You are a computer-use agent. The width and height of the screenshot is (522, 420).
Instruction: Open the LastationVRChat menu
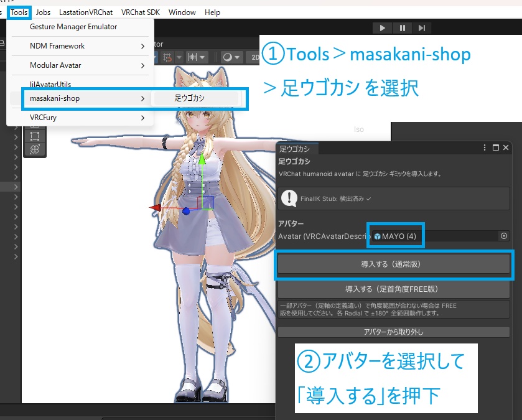pyautogui.click(x=86, y=12)
